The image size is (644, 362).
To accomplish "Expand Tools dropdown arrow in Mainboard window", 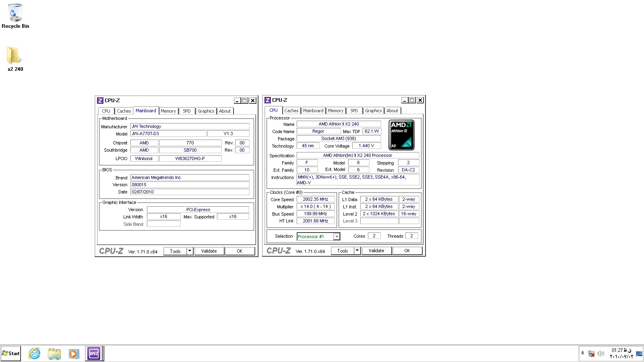I will click(190, 251).
